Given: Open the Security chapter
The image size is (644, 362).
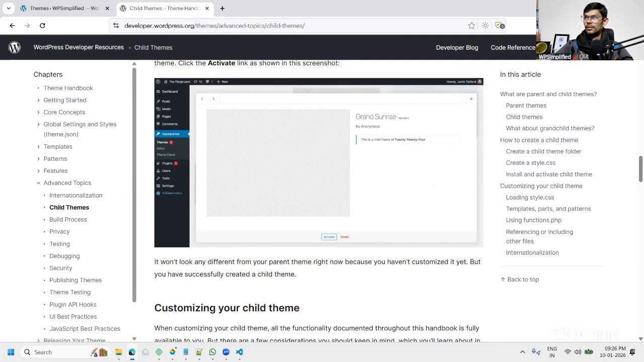Looking at the screenshot, I should (61, 268).
